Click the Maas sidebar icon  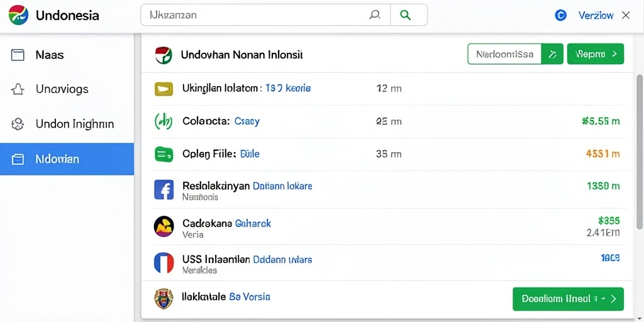pos(18,55)
